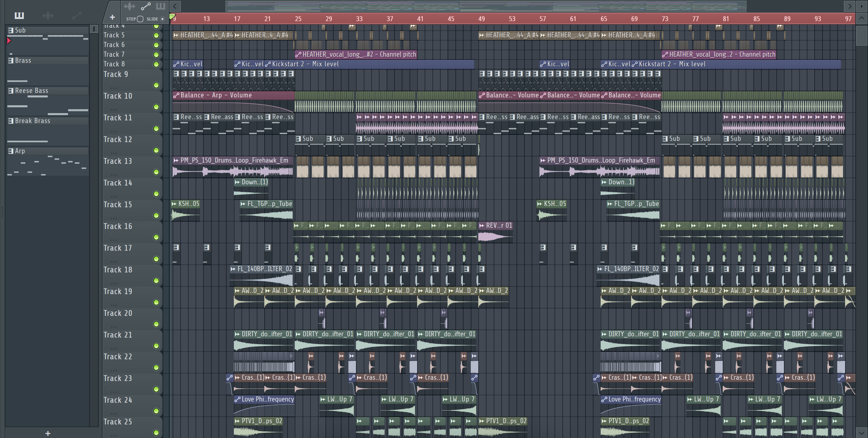This screenshot has height=438, width=868.
Task: Click the plus button beside STEP
Action: point(112,17)
